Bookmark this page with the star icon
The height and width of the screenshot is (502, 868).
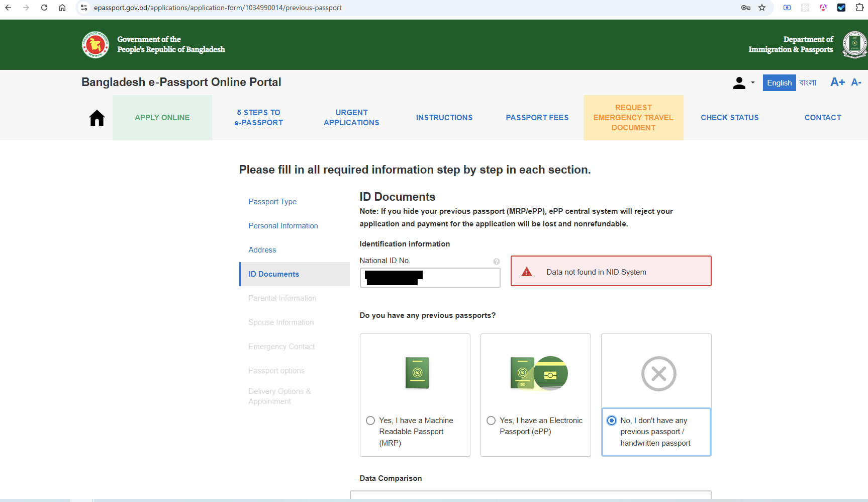pyautogui.click(x=762, y=8)
